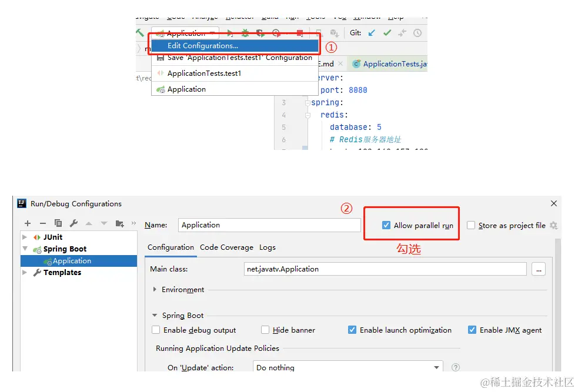Click port value 8080 in editor
The height and width of the screenshot is (392, 578).
click(x=358, y=91)
